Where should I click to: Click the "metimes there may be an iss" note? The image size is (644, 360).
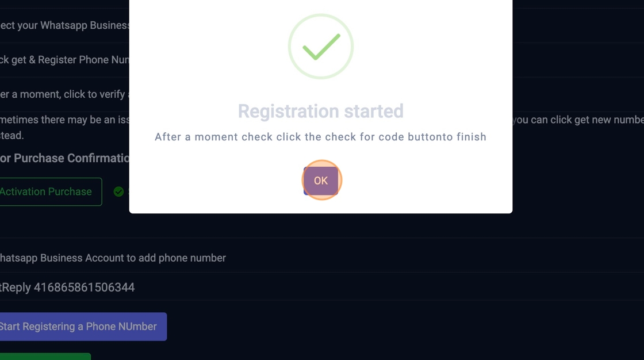64,120
